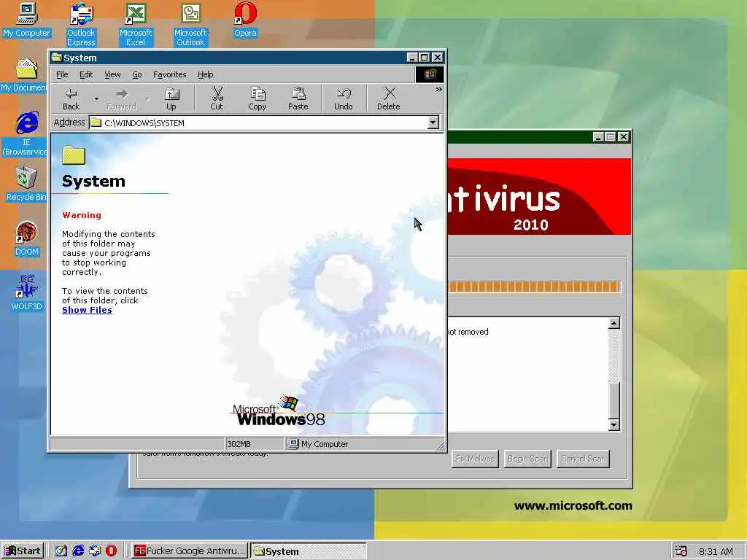The width and height of the screenshot is (747, 560).
Task: Open the Go menu
Action: [136, 75]
